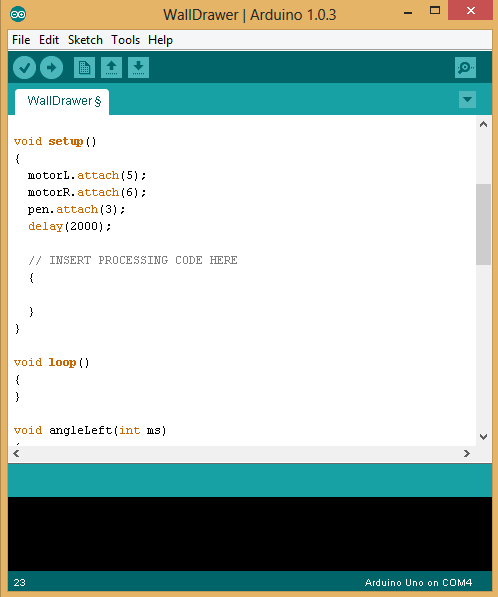Open the File menu
The width and height of the screenshot is (498, 597).
click(21, 40)
